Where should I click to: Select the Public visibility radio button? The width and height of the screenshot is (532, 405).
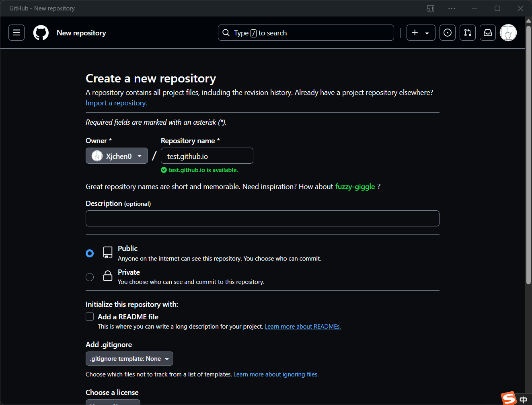(x=90, y=253)
